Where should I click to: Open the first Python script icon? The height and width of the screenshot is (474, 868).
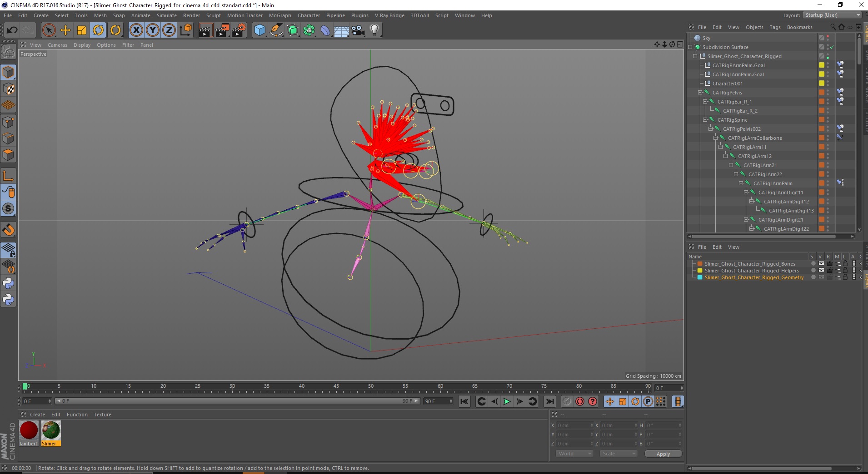(x=8, y=283)
